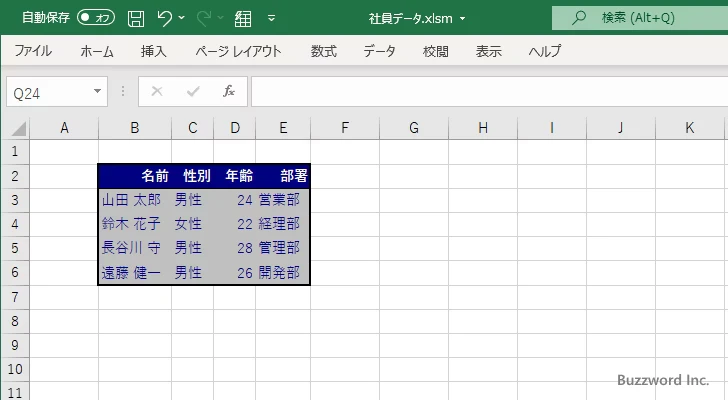Open the ヘルプ tab

click(545, 51)
